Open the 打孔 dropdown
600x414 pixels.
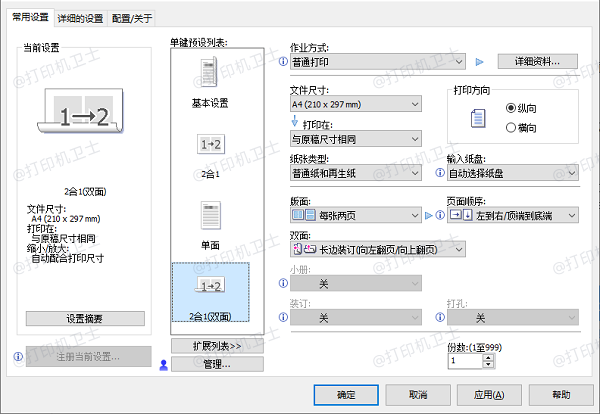[x=513, y=318]
